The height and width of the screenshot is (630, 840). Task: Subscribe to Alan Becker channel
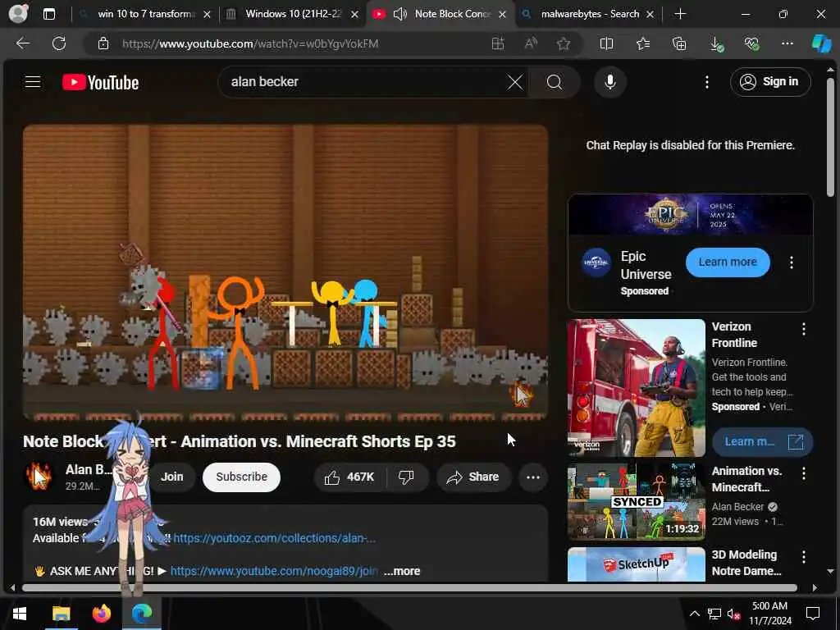point(242,477)
